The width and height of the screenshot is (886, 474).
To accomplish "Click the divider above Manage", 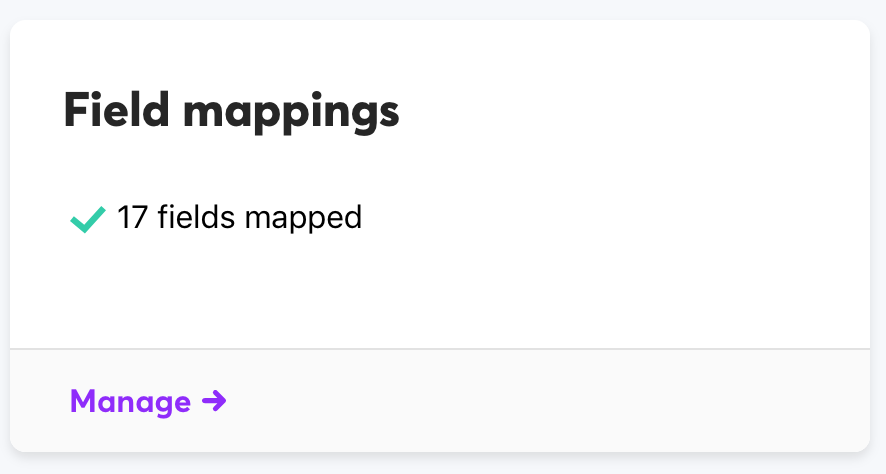I will click(440, 349).
